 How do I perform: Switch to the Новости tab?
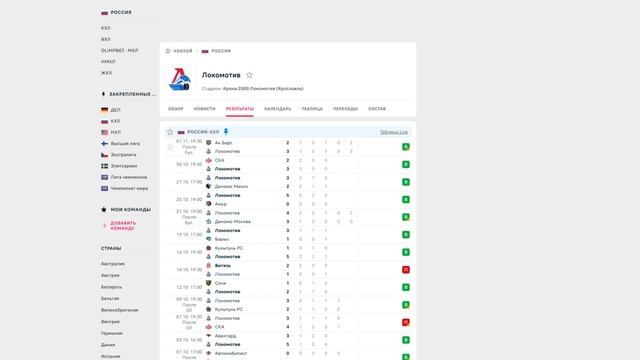point(204,109)
